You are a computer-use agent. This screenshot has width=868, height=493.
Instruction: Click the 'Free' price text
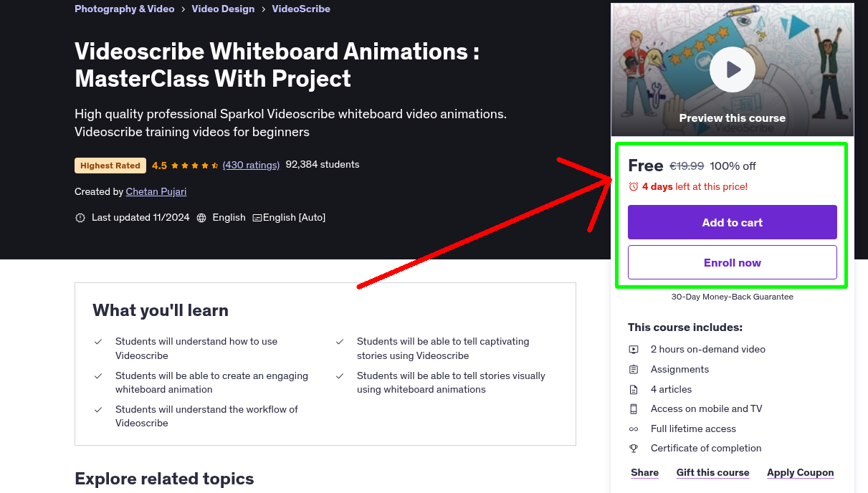coord(646,166)
